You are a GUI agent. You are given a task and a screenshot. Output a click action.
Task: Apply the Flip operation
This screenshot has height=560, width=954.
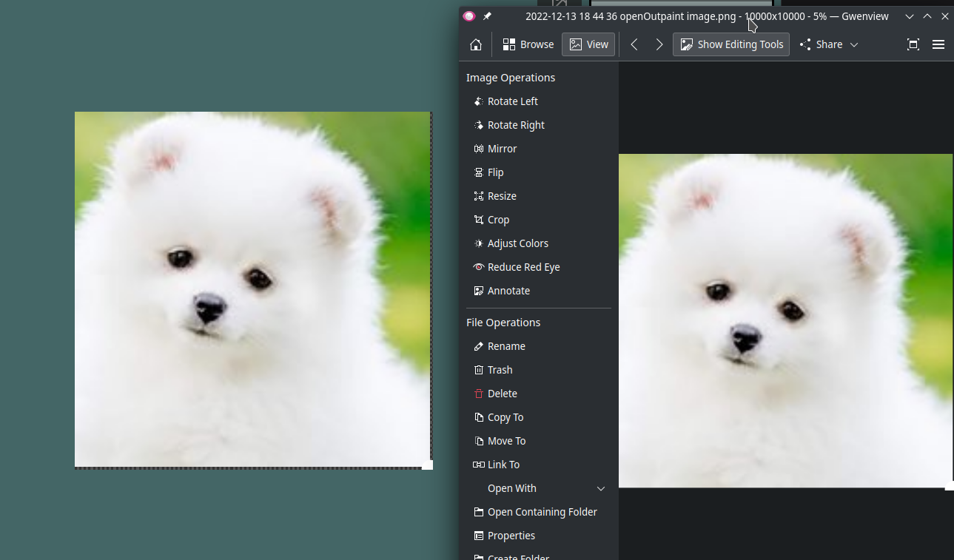click(496, 172)
